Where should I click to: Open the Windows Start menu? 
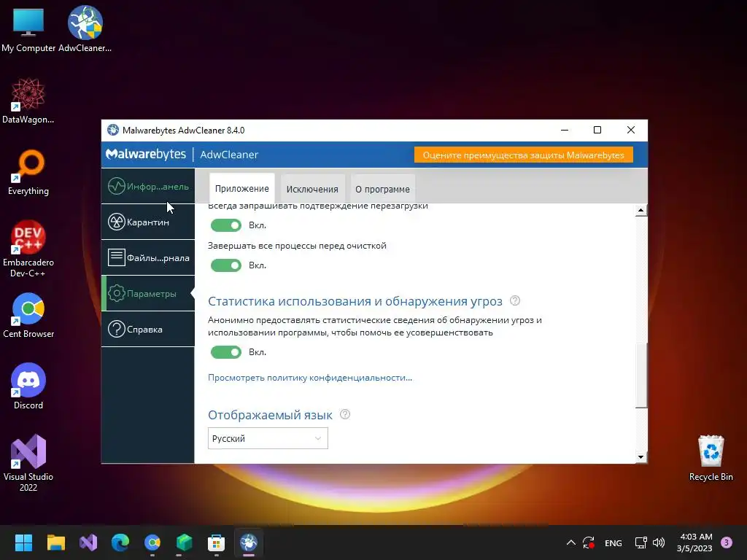coord(23,542)
